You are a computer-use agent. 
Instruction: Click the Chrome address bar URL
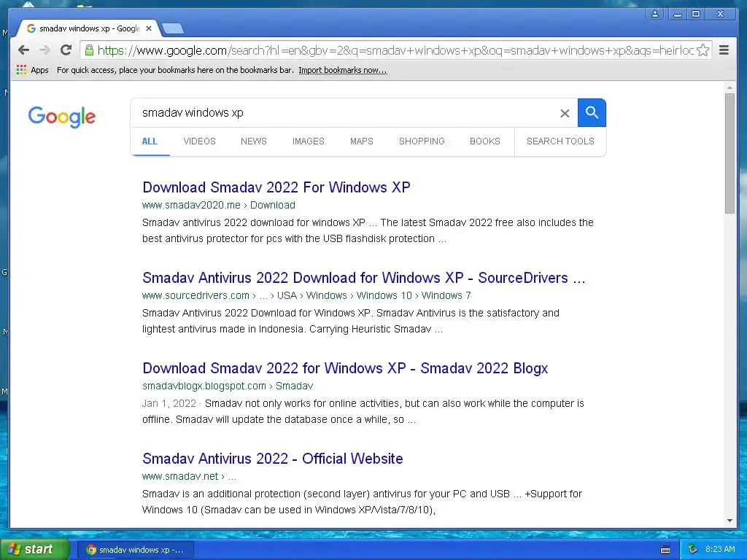(395, 50)
